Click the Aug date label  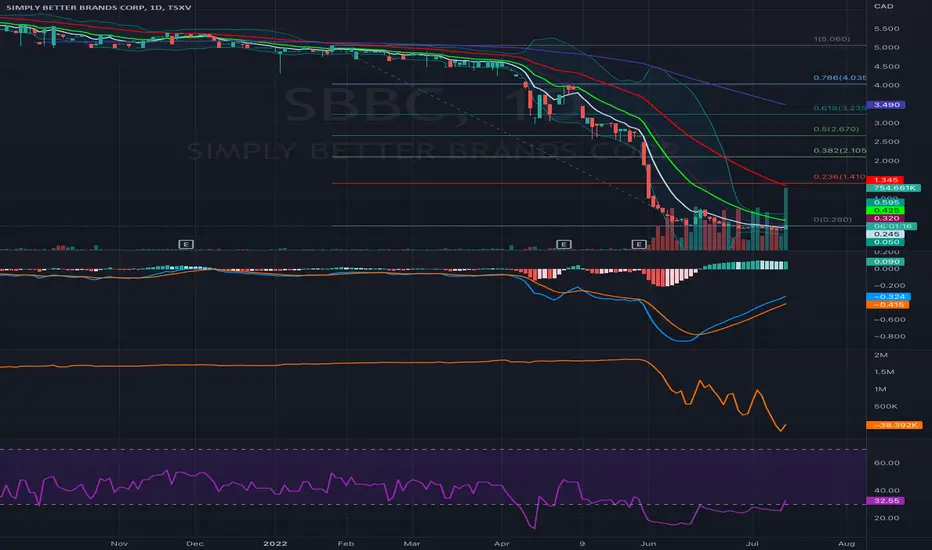point(846,543)
